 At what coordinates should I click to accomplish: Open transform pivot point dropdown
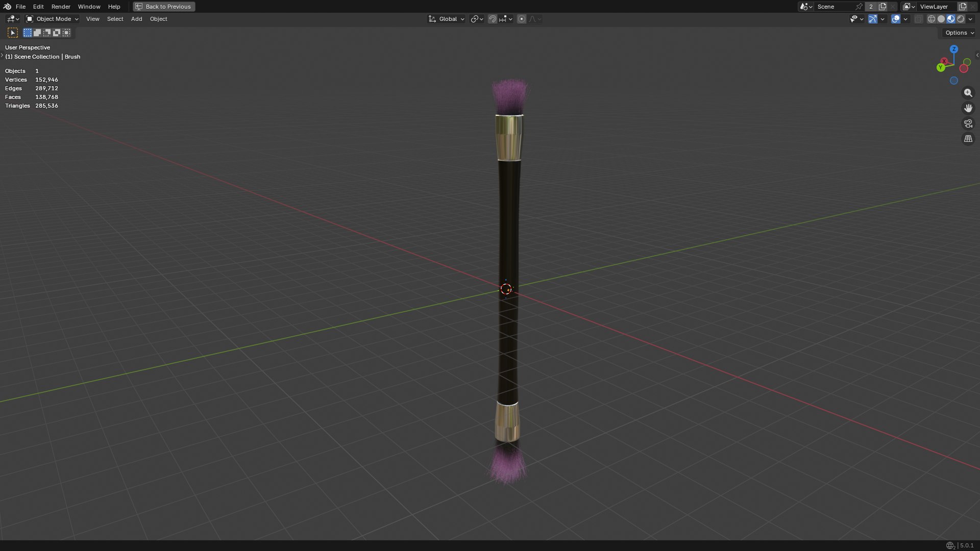point(477,19)
